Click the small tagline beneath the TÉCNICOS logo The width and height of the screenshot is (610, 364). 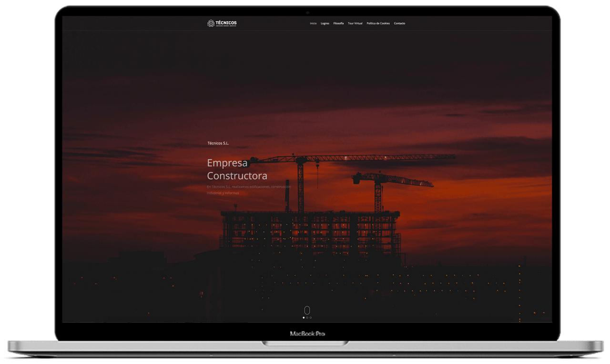(x=226, y=26)
